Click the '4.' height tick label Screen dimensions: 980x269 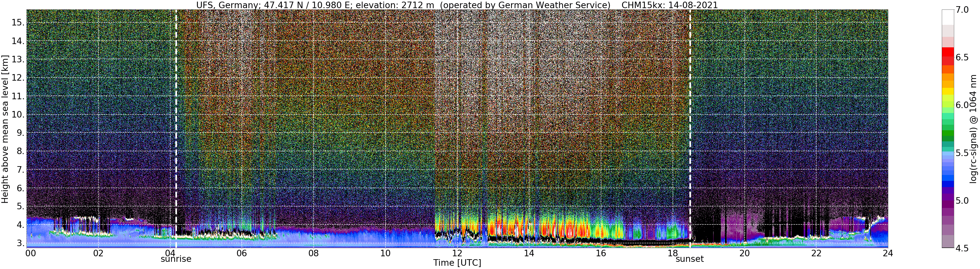pyautogui.click(x=20, y=225)
